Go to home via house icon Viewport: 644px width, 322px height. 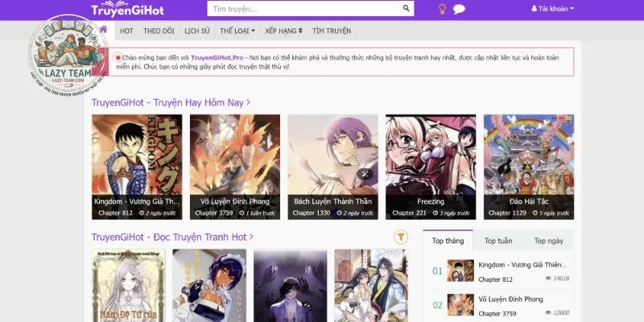(104, 29)
